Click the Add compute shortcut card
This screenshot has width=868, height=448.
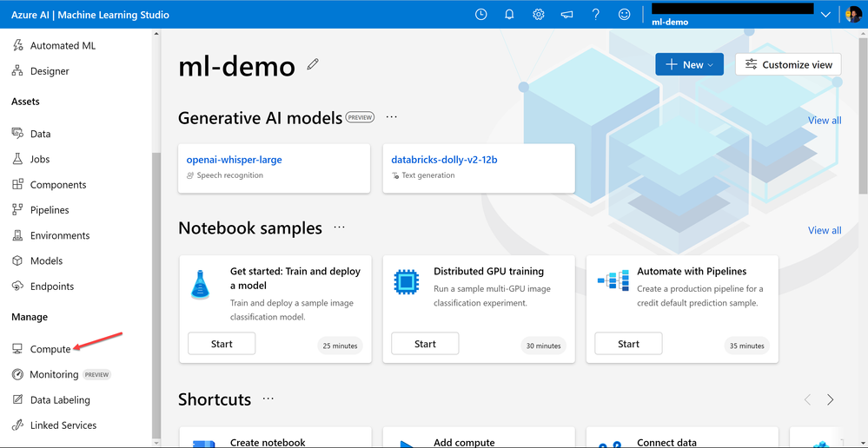[479, 437]
